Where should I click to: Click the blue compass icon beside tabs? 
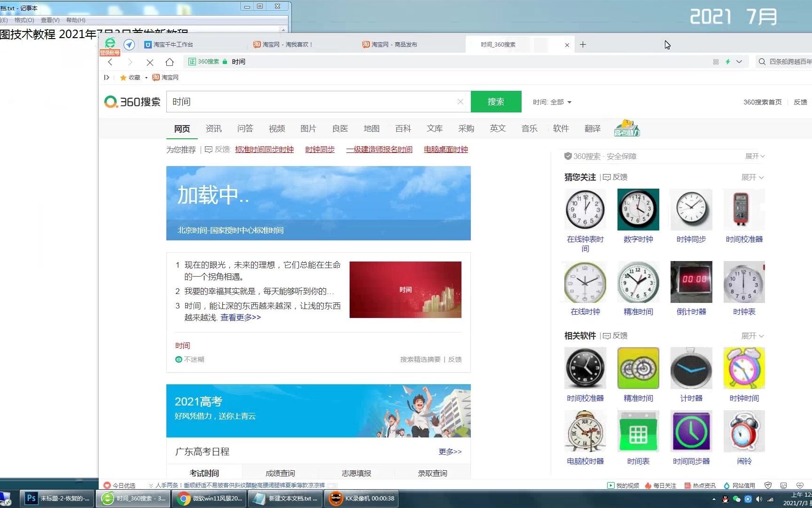tap(129, 44)
